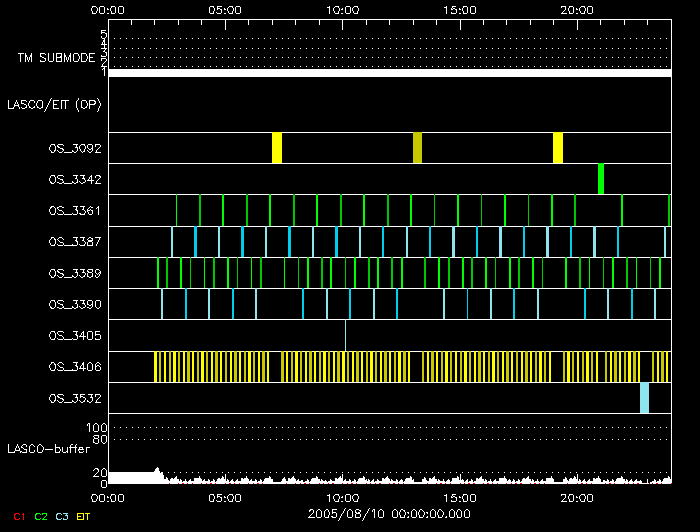Click the green block in OS_3342 row
The height and width of the screenshot is (532, 700).
[x=601, y=179]
